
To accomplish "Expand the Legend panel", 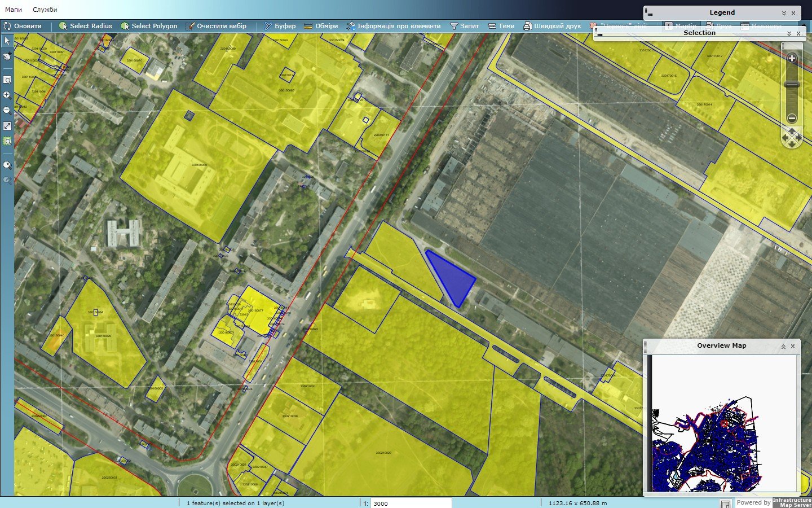I will [x=784, y=13].
